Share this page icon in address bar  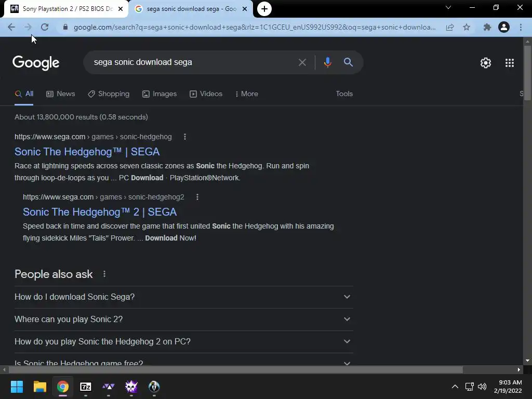tap(450, 27)
